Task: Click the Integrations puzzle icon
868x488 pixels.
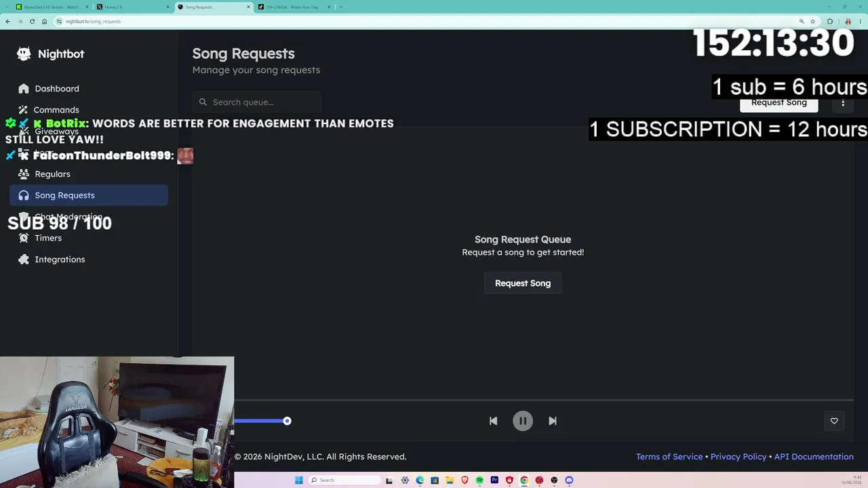Action: [x=24, y=260]
